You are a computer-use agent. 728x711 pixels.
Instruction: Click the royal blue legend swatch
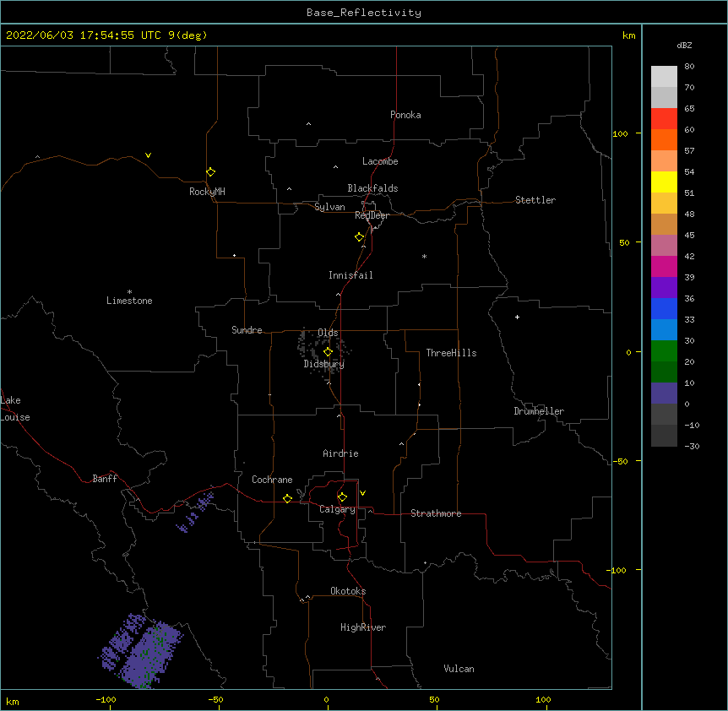(x=664, y=308)
